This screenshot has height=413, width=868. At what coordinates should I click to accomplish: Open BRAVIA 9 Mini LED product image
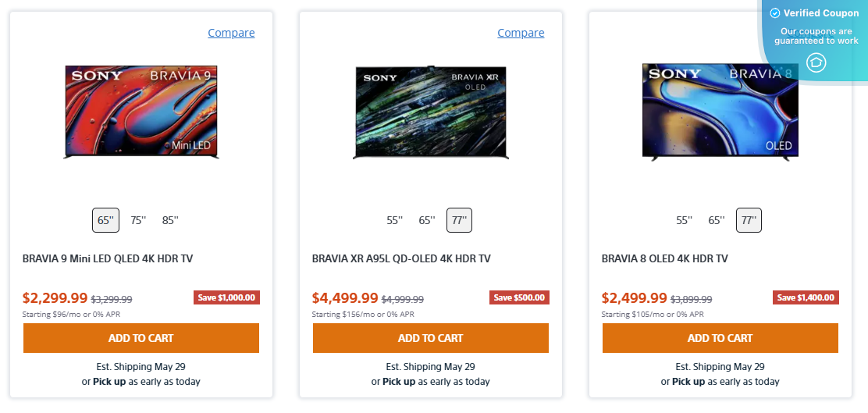(141, 112)
